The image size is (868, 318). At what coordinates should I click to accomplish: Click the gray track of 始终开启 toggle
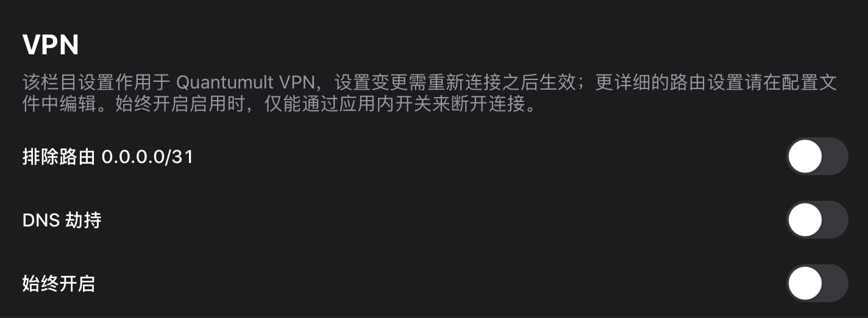835,283
